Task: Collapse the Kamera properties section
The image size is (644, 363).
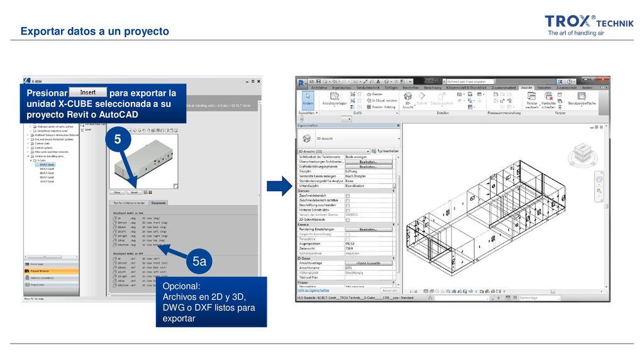Action: click(x=394, y=225)
